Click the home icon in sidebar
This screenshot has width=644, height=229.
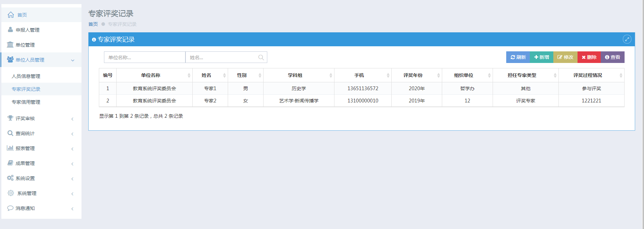click(x=11, y=15)
